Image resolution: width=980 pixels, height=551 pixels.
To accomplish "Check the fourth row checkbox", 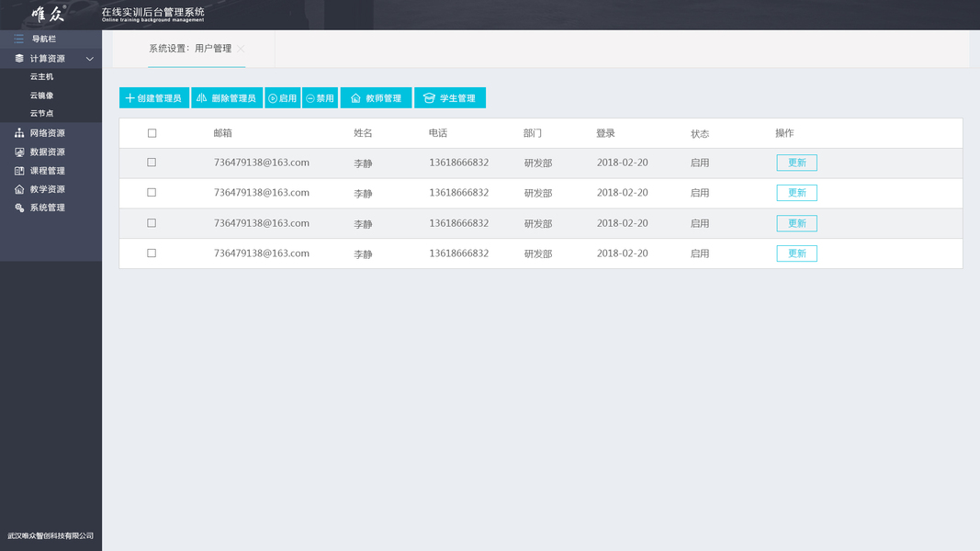I will (x=152, y=253).
